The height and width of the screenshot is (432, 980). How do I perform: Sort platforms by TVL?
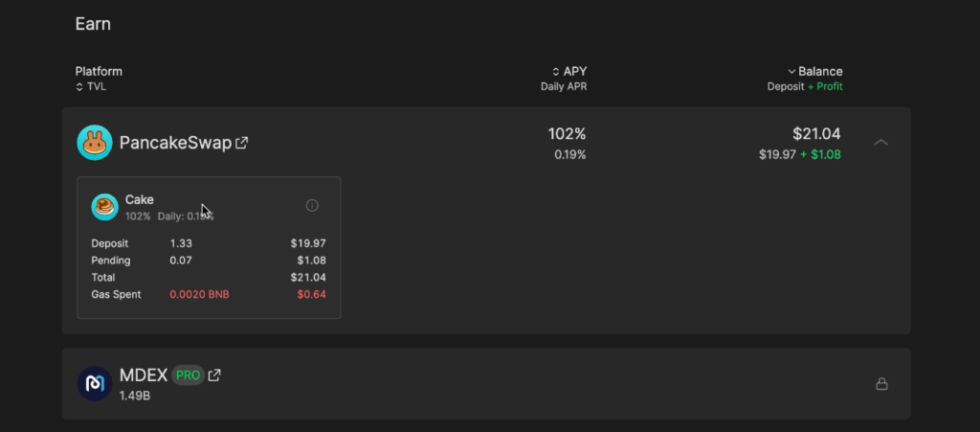[91, 87]
